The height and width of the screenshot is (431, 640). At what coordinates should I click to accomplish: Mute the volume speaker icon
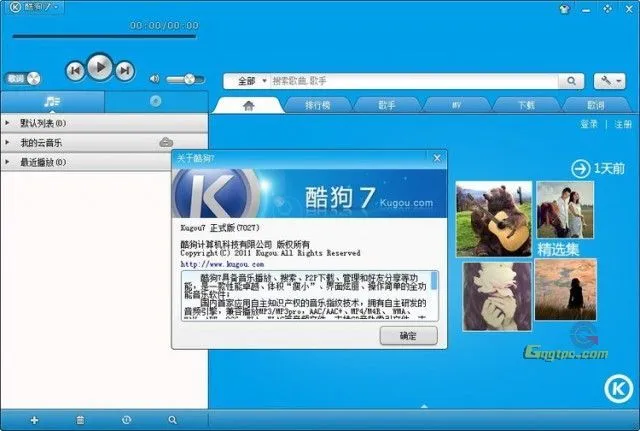[155, 78]
